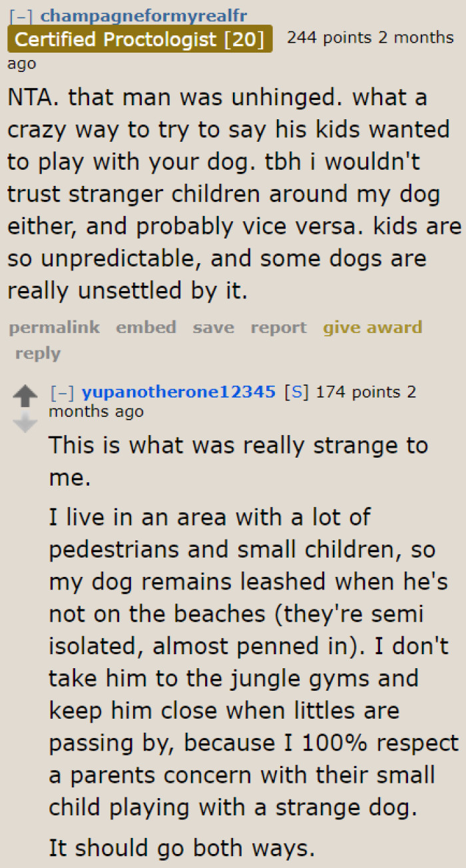Upvote yupanotherone12345's comment
Image resolution: width=466 pixels, height=868 pixels.
click(x=26, y=394)
